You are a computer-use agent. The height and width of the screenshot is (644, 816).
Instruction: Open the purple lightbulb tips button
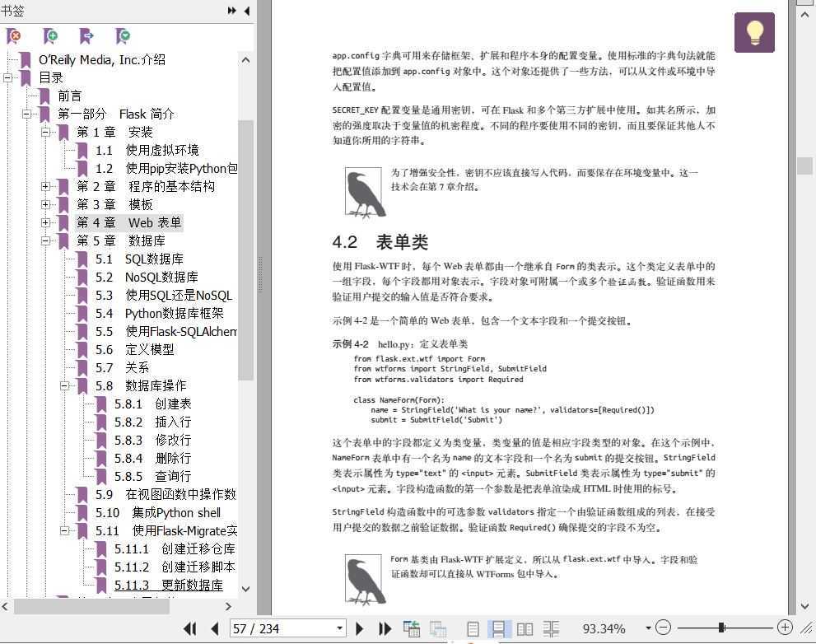pos(754,32)
